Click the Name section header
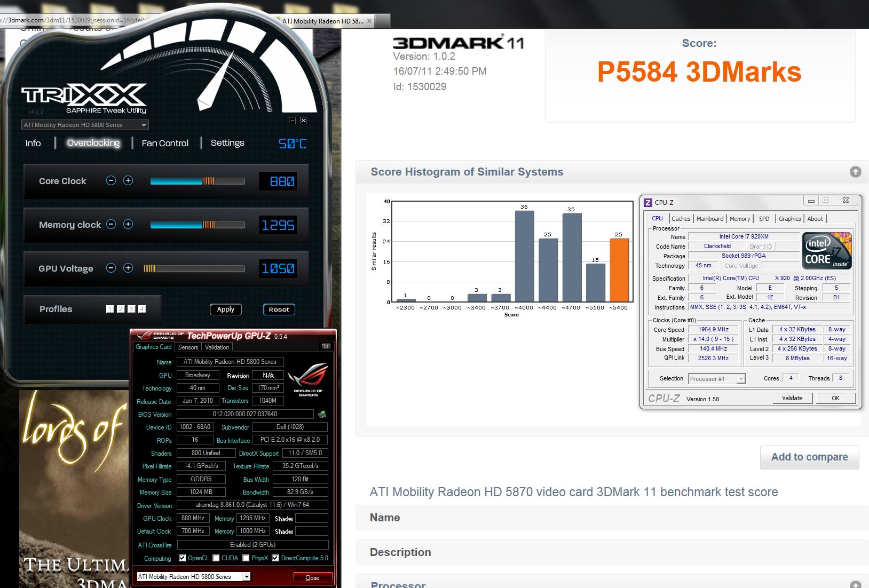The height and width of the screenshot is (588, 869). (x=612, y=518)
